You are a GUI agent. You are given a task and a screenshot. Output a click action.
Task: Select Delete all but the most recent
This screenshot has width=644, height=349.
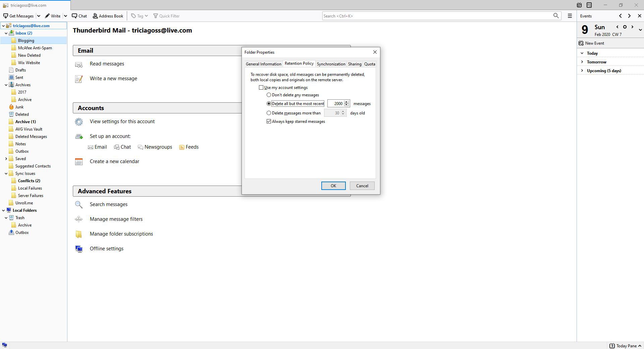tap(269, 104)
